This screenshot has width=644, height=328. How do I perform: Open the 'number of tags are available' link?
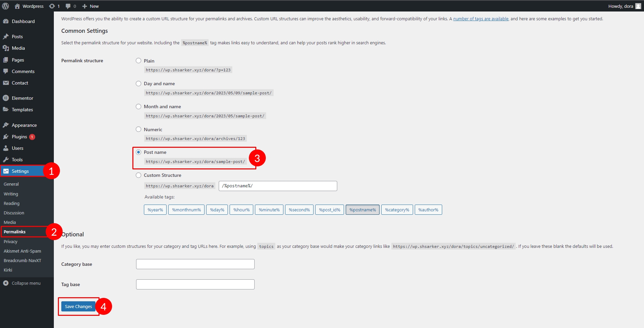click(480, 19)
